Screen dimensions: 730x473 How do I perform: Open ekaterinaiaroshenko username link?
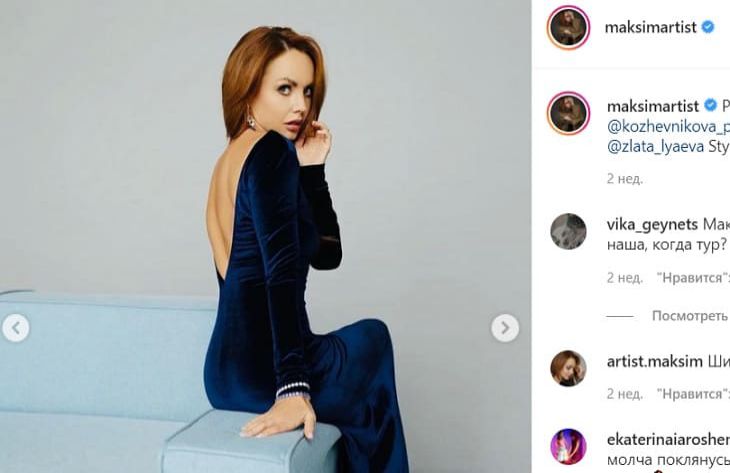pos(668,439)
